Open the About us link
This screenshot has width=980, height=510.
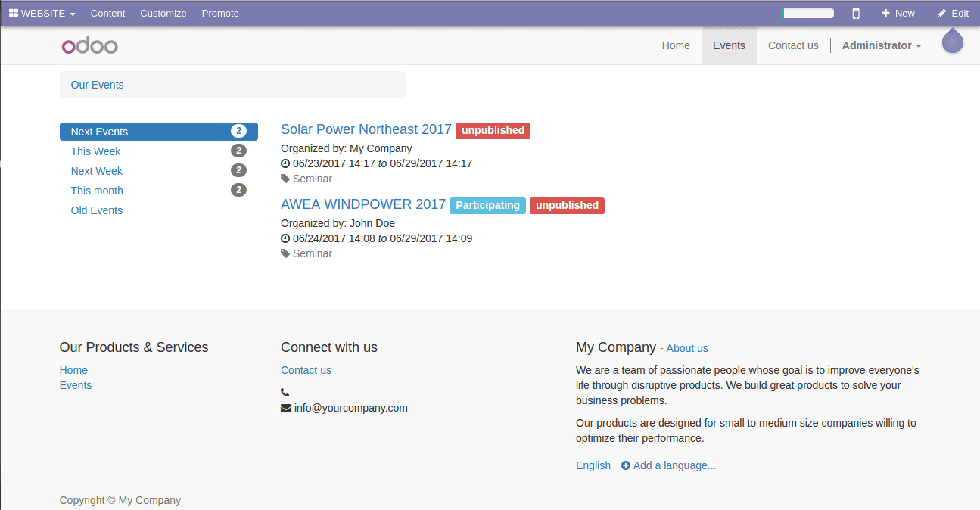coord(687,348)
